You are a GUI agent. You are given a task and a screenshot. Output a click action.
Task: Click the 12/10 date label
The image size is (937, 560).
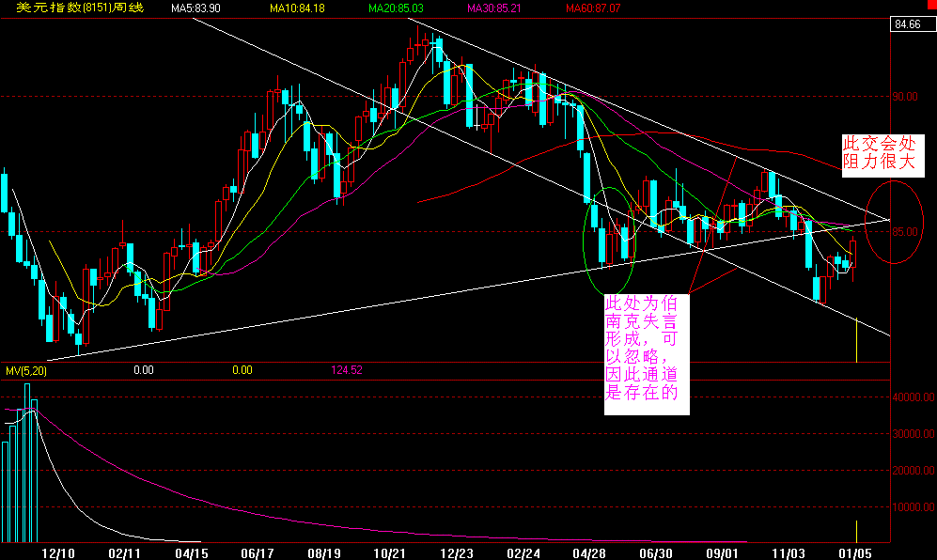coord(58,553)
